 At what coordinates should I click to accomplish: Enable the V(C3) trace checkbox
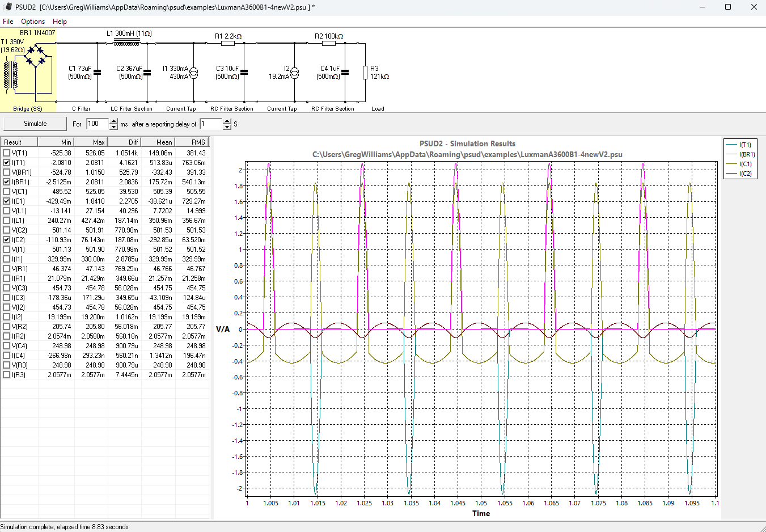(x=7, y=288)
